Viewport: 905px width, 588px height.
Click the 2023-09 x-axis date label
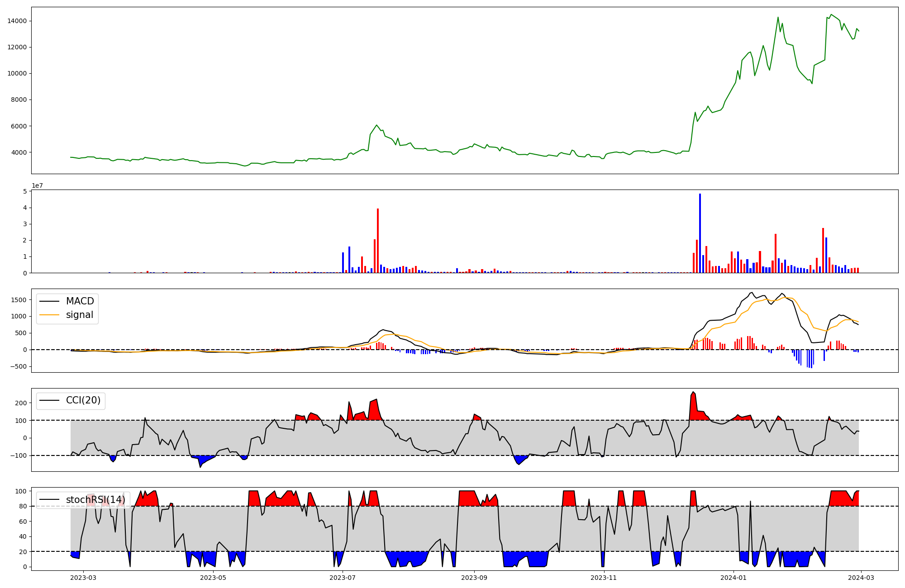(474, 578)
